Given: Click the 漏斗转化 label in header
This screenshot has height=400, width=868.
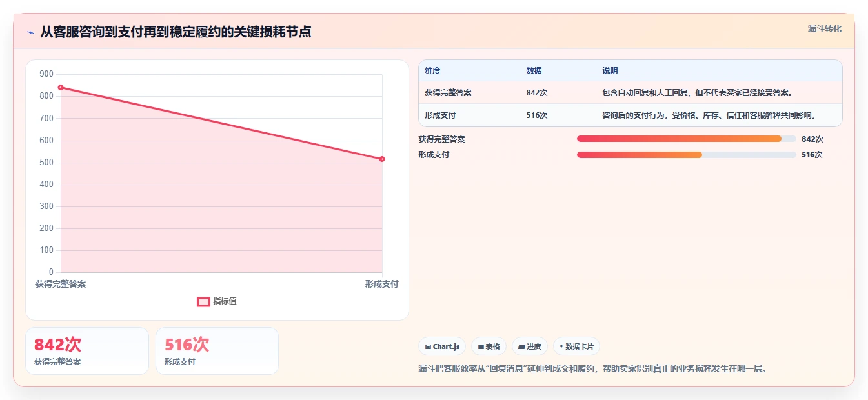Looking at the screenshot, I should [x=824, y=28].
